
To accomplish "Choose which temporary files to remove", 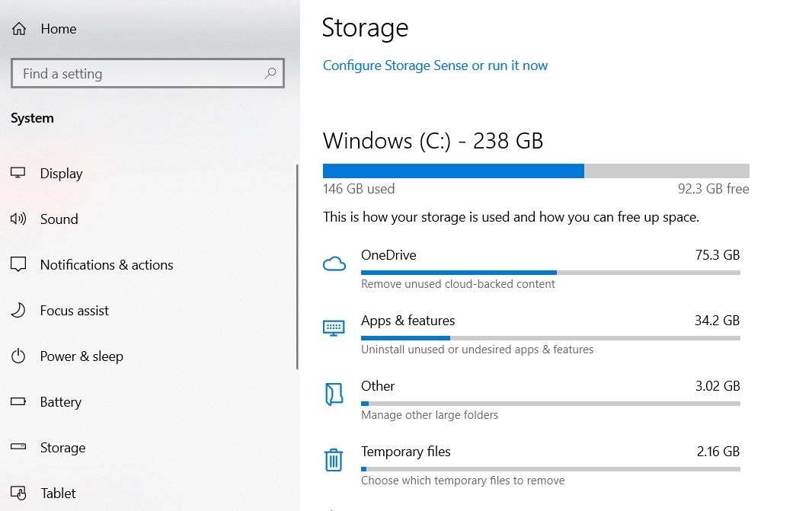I will 462,481.
